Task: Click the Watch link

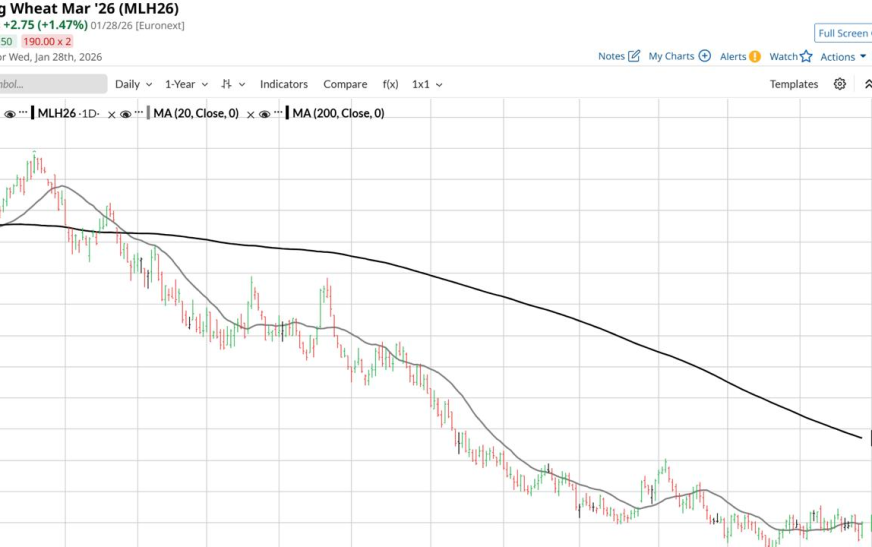Action: tap(784, 56)
